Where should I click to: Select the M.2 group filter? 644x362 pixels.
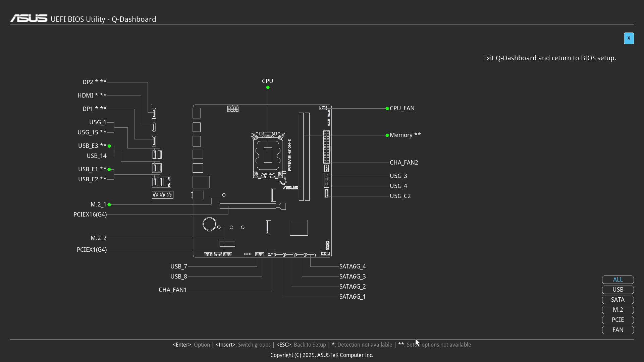618,310
